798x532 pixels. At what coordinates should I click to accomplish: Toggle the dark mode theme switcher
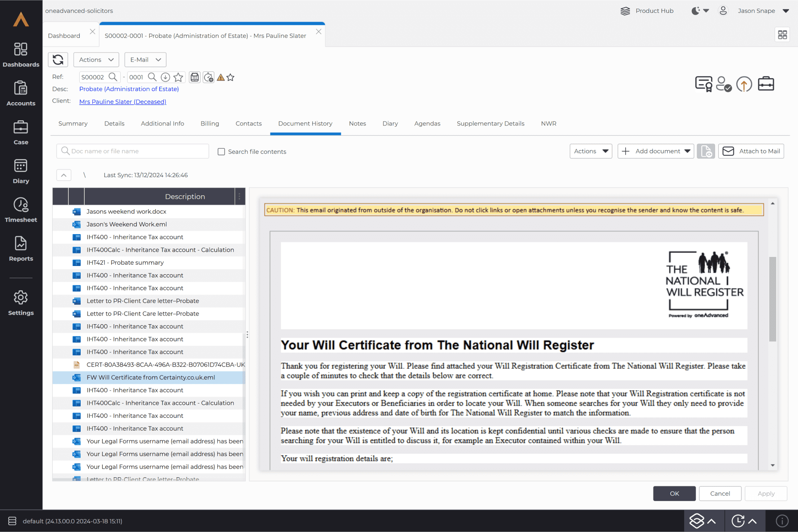[x=700, y=11]
